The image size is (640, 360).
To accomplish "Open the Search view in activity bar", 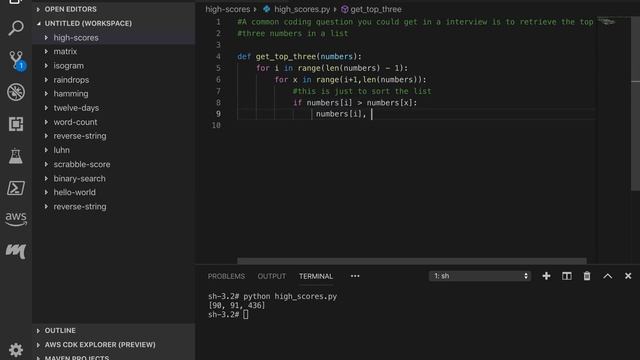I will pyautogui.click(x=16, y=28).
